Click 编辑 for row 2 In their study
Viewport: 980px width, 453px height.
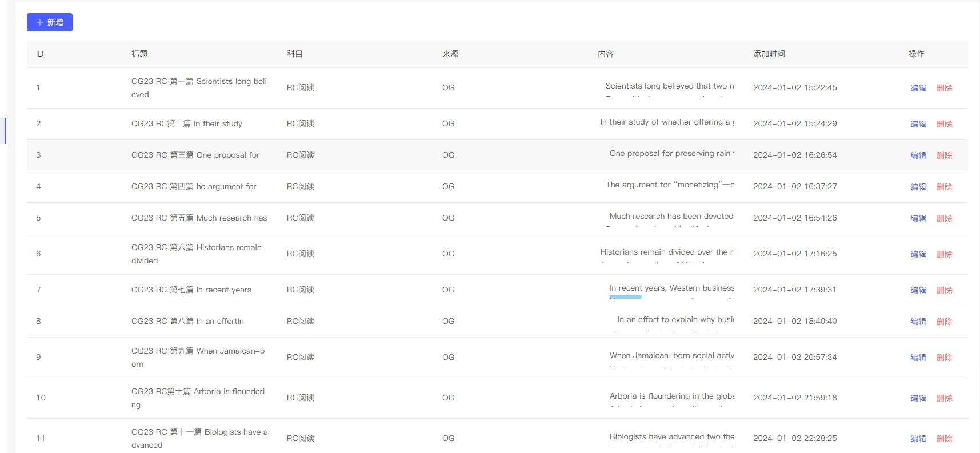coord(918,124)
